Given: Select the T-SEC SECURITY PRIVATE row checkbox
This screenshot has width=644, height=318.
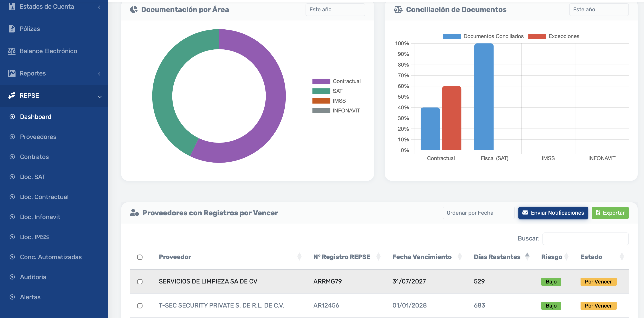Looking at the screenshot, I should click(x=140, y=306).
